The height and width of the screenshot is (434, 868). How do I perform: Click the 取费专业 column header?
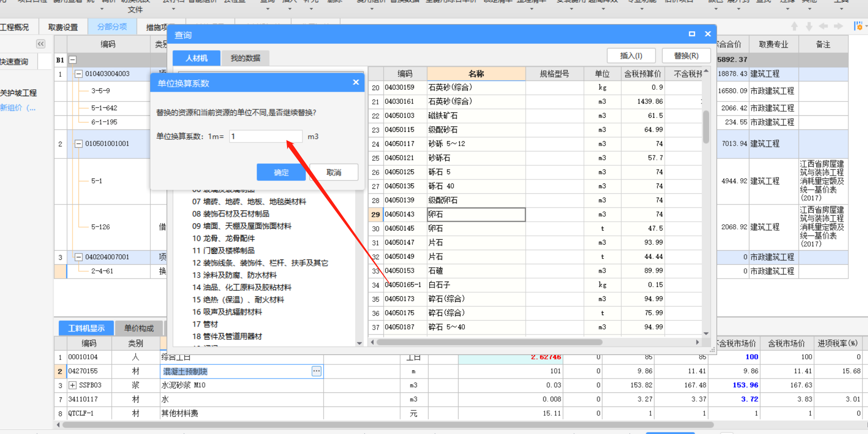773,45
